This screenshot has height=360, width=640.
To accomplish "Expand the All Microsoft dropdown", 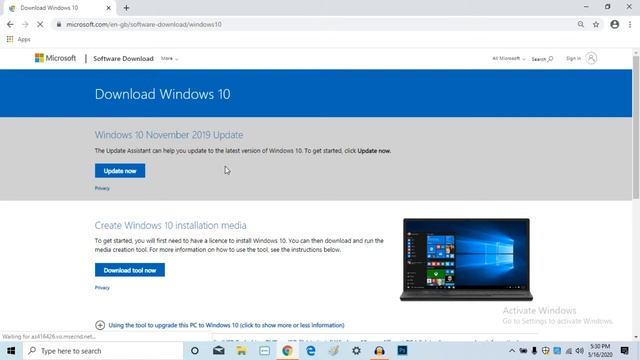I will click(509, 58).
